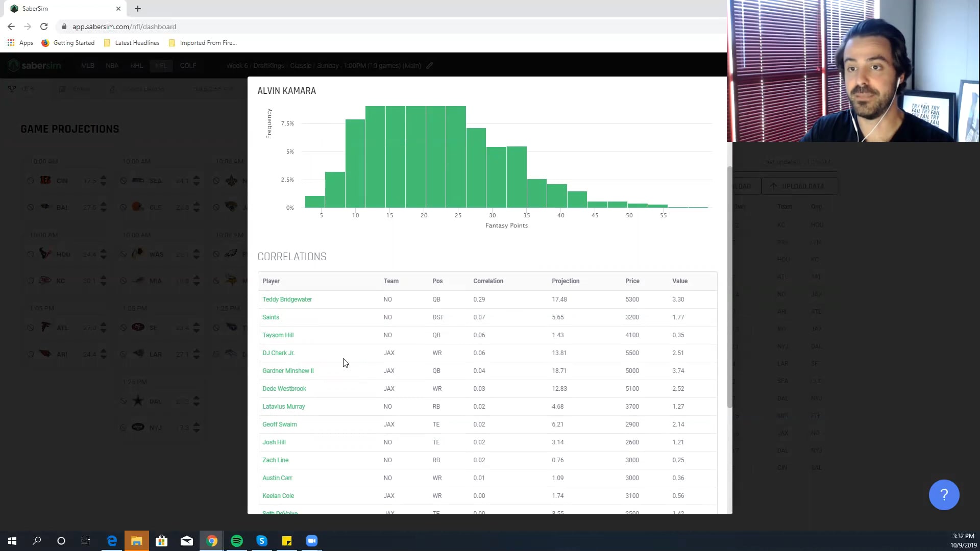Select the DFS trophy icon in the sidebar

(x=12, y=88)
